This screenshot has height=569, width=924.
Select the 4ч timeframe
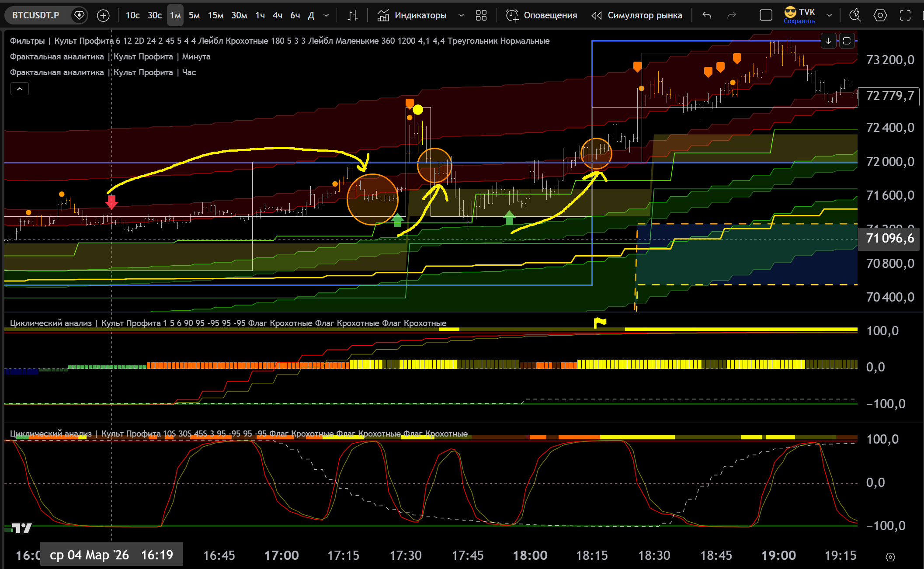277,16
